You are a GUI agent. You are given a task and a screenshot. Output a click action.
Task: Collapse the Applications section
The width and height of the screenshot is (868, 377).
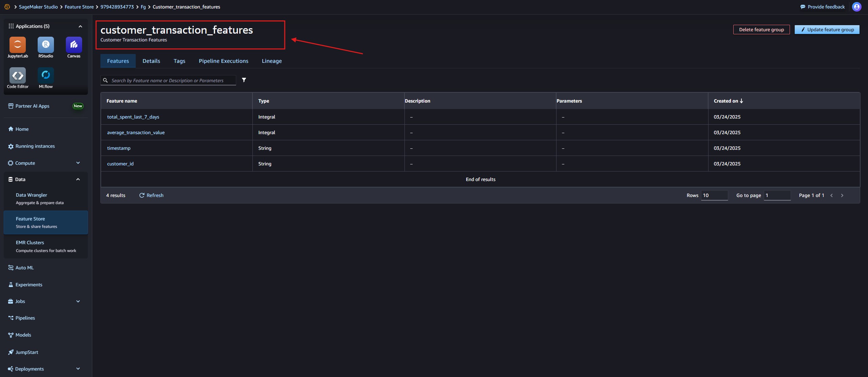click(80, 26)
